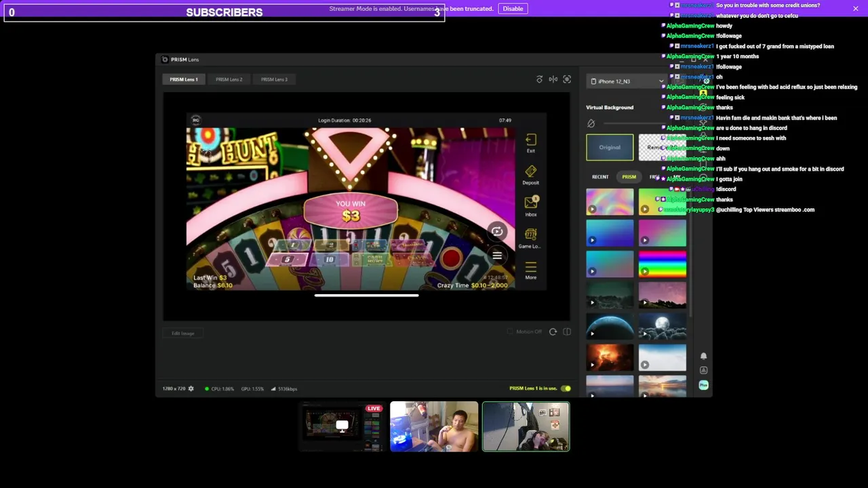Click the Deposit icon in the game

click(x=531, y=175)
